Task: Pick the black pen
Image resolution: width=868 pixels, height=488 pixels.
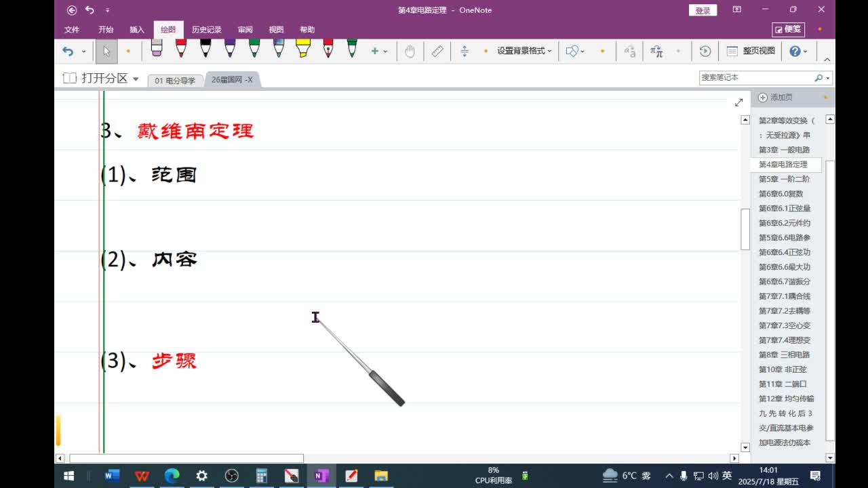Action: [x=205, y=49]
